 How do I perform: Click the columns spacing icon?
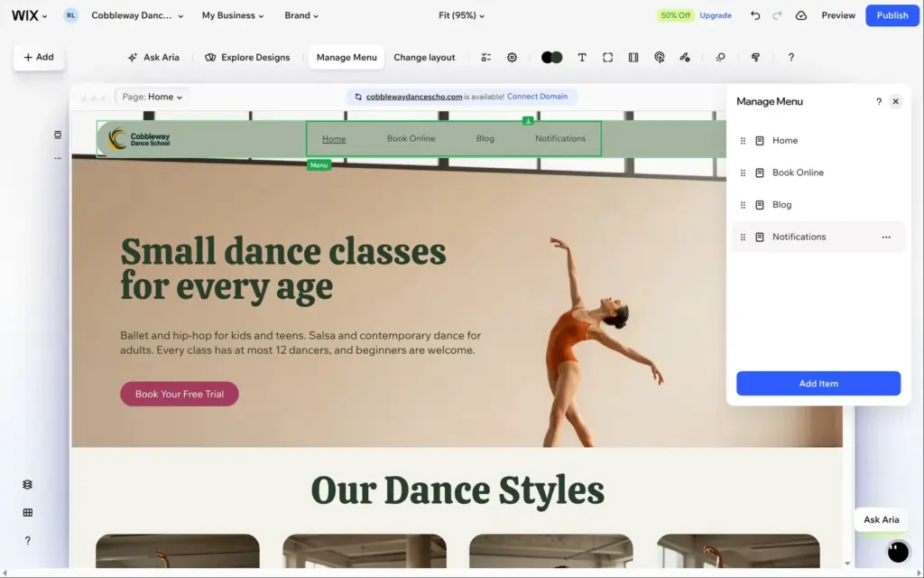tap(633, 57)
